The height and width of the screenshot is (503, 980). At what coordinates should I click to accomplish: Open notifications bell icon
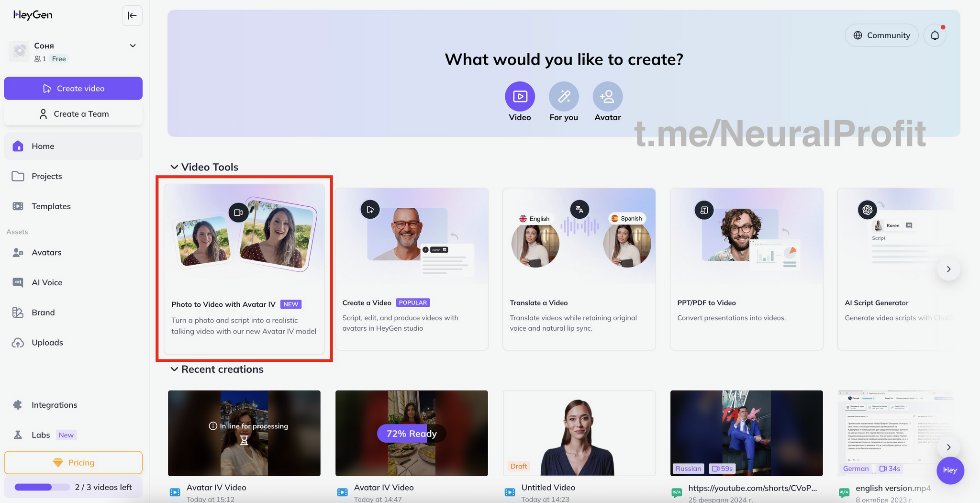935,35
